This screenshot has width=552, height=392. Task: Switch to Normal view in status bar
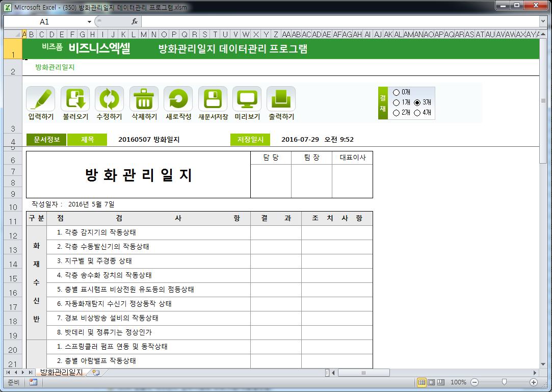(422, 382)
